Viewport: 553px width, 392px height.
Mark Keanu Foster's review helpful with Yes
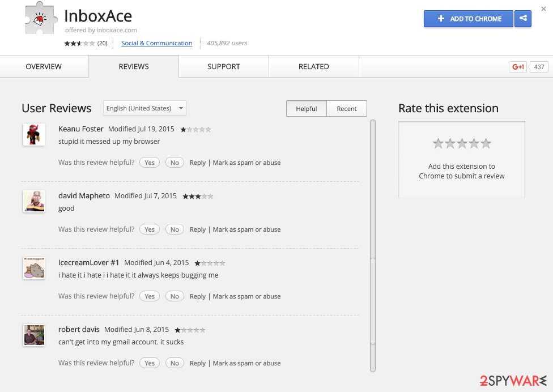pyautogui.click(x=150, y=163)
